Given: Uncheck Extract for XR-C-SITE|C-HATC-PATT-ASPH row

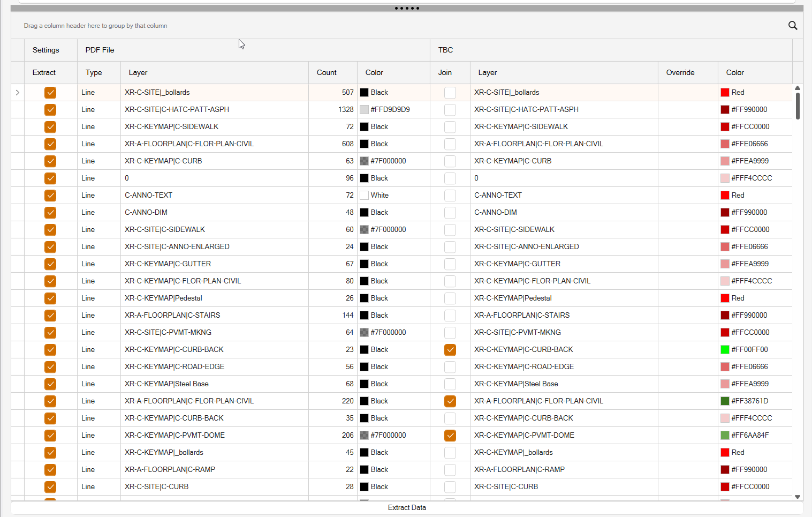Looking at the screenshot, I should pyautogui.click(x=50, y=110).
